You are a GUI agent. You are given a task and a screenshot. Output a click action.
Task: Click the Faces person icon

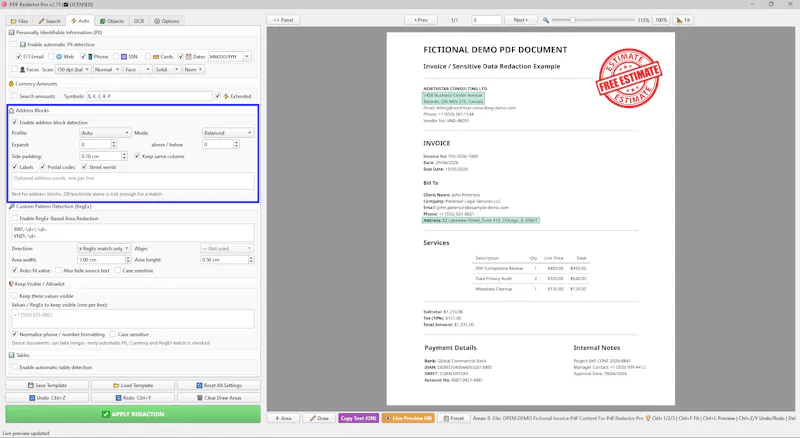[x=22, y=69]
